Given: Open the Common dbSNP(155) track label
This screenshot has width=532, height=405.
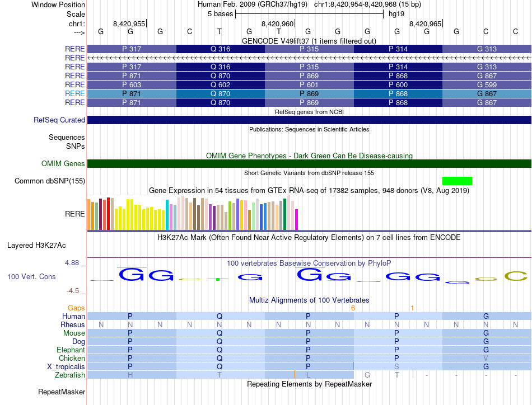Looking at the screenshot, I should pyautogui.click(x=49, y=181).
